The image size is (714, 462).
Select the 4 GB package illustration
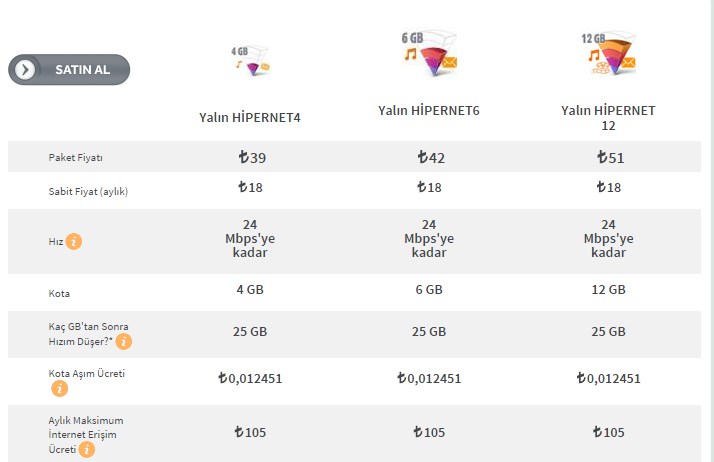249,61
